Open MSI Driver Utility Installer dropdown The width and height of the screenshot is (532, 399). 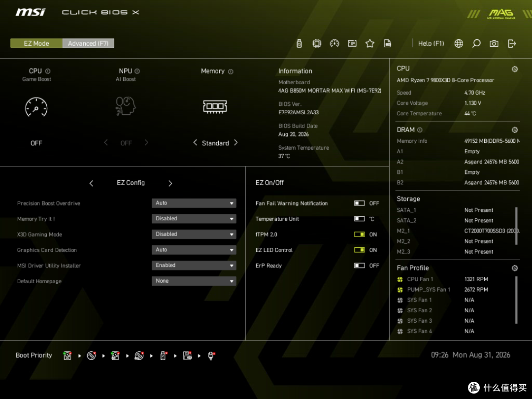(x=194, y=266)
